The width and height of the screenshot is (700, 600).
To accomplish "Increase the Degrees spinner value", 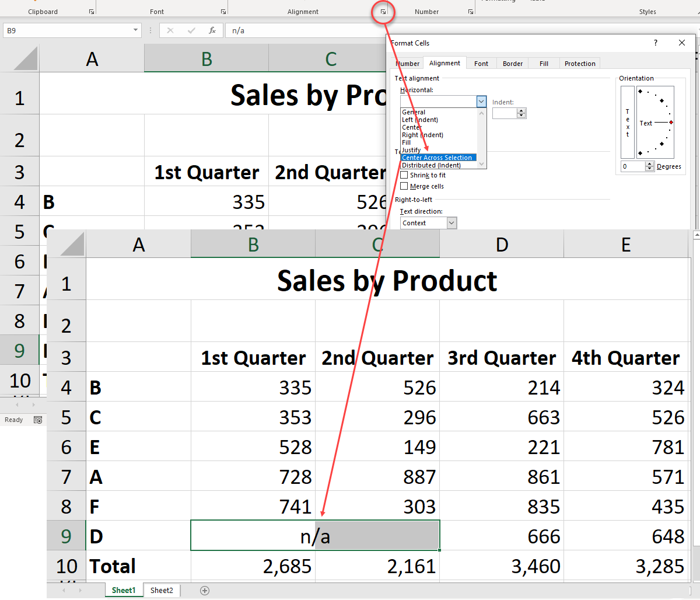I will point(650,164).
